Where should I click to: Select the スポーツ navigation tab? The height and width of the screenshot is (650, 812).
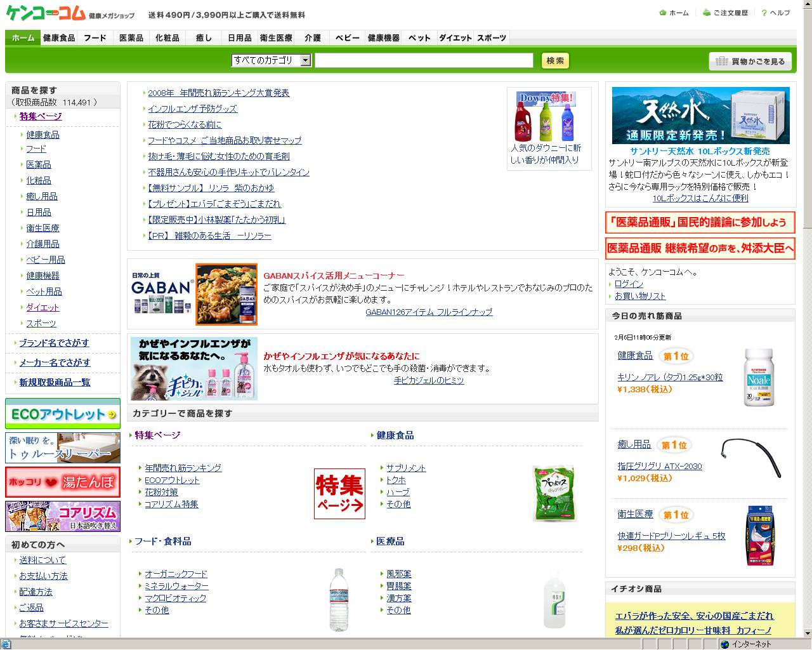pos(492,38)
